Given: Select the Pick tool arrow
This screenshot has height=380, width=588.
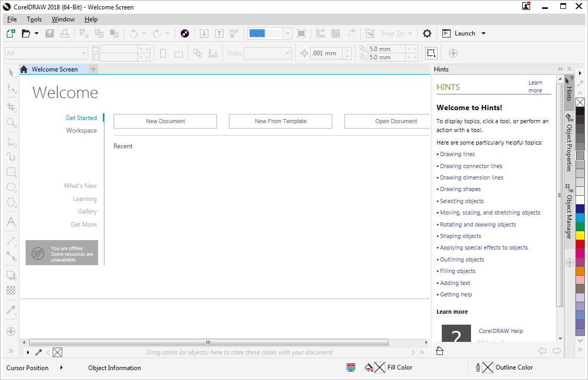Looking at the screenshot, I should point(11,73).
